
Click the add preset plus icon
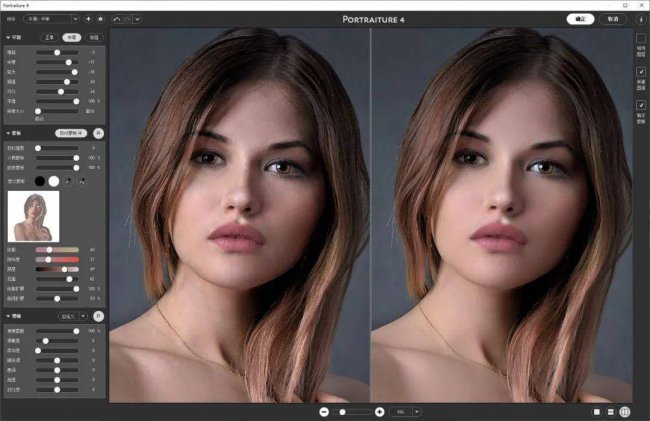(88, 19)
